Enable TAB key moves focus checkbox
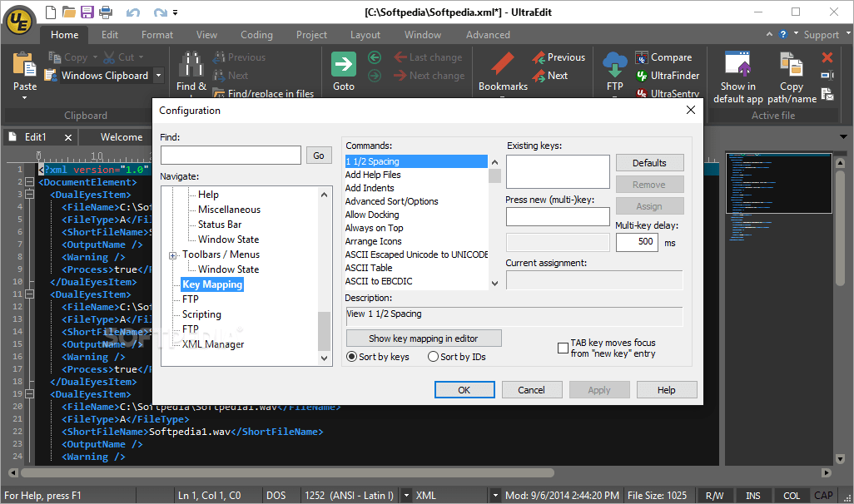Screen dimensions: 854x504 click(564, 348)
